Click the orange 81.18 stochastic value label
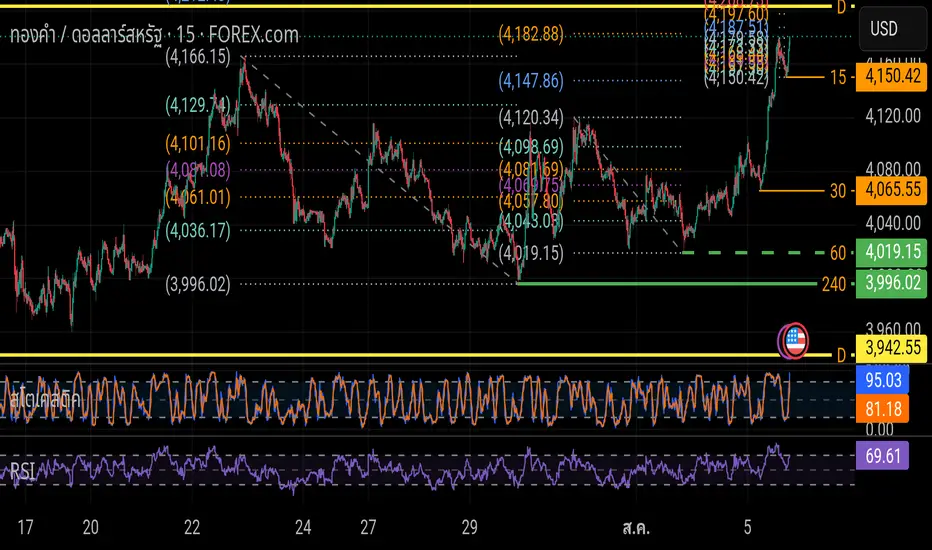The height and width of the screenshot is (550, 932). [x=882, y=409]
